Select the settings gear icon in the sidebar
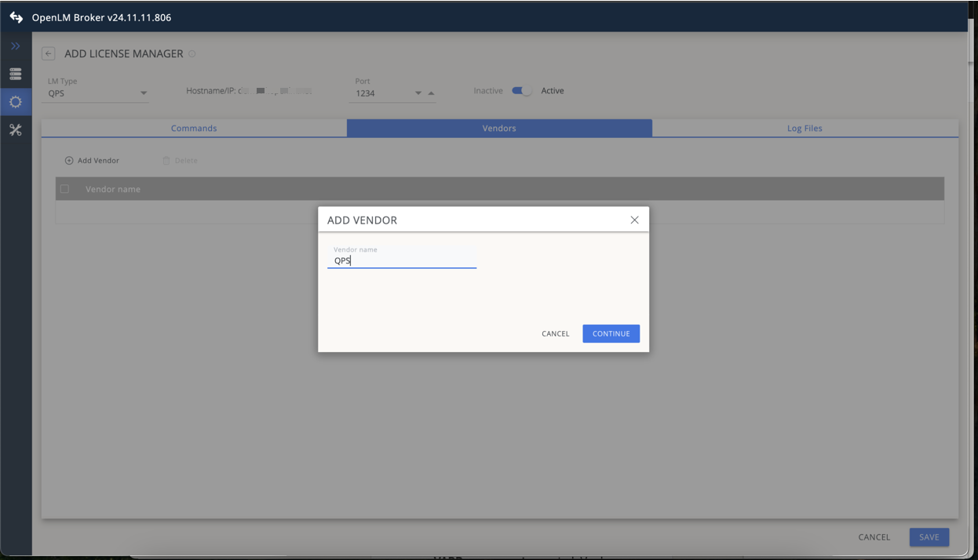Image resolution: width=978 pixels, height=560 pixels. 15,101
